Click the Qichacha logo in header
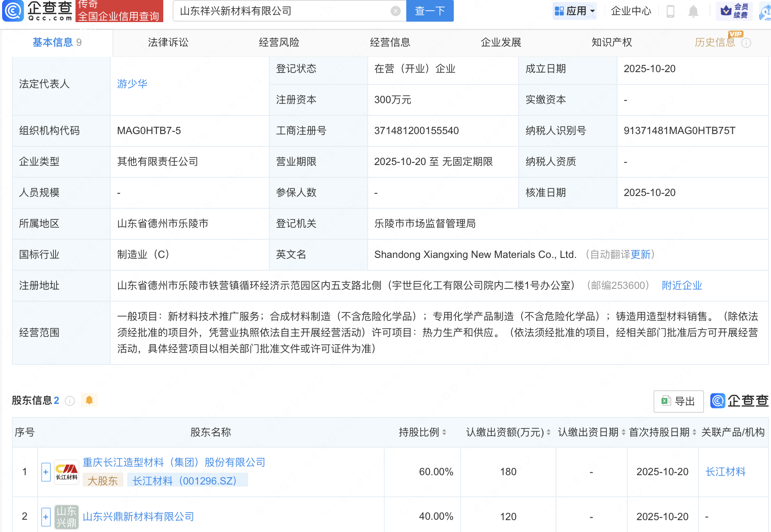The width and height of the screenshot is (771, 532). coord(37,11)
